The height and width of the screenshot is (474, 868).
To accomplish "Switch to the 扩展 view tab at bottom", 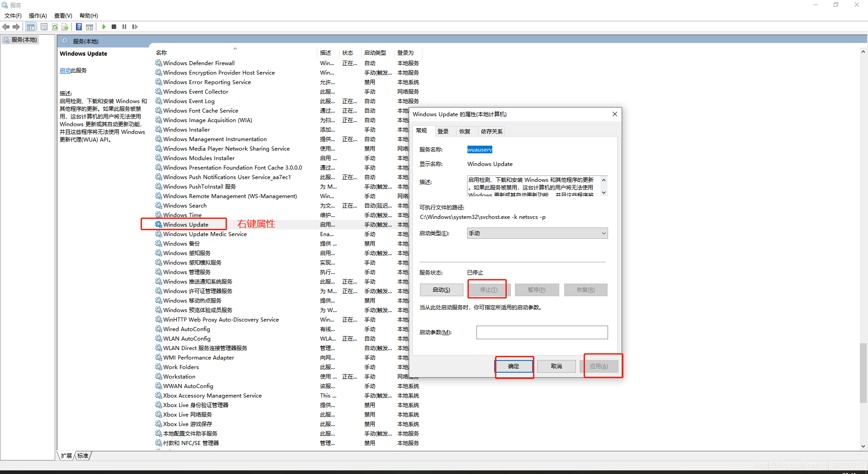I will [x=66, y=455].
